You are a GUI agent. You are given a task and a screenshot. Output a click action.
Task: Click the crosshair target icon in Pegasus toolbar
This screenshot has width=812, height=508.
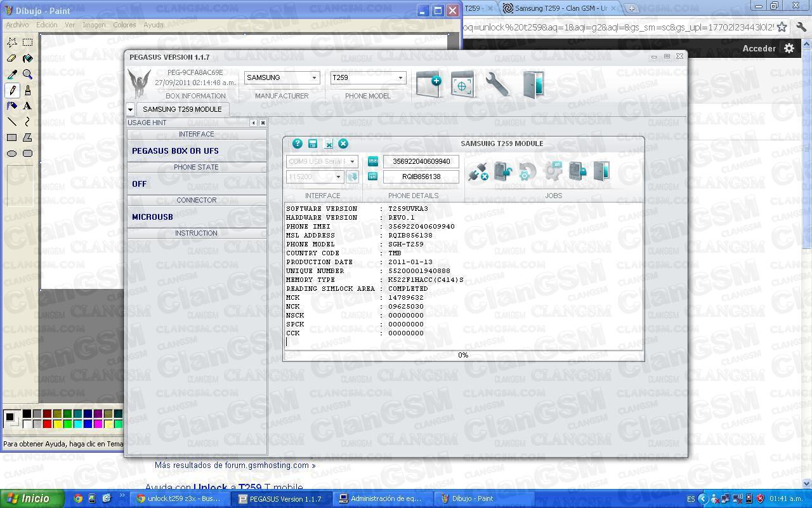tap(463, 84)
